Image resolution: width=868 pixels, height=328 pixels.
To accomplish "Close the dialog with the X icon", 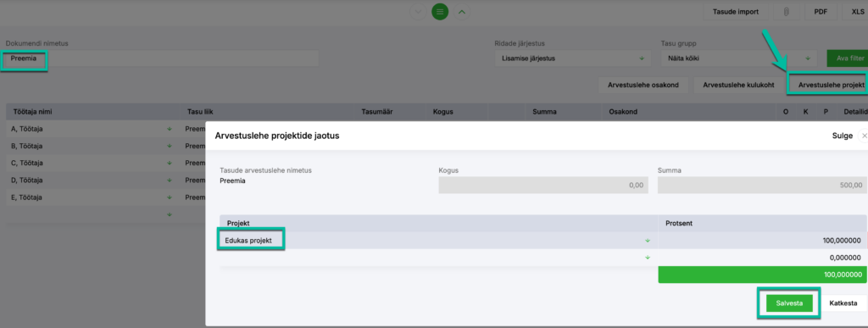I will 863,136.
